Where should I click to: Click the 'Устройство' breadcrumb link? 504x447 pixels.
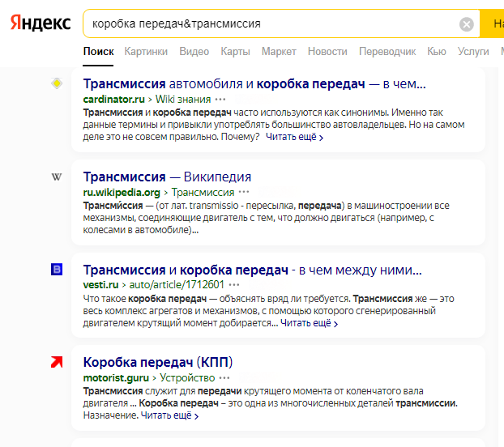(187, 377)
